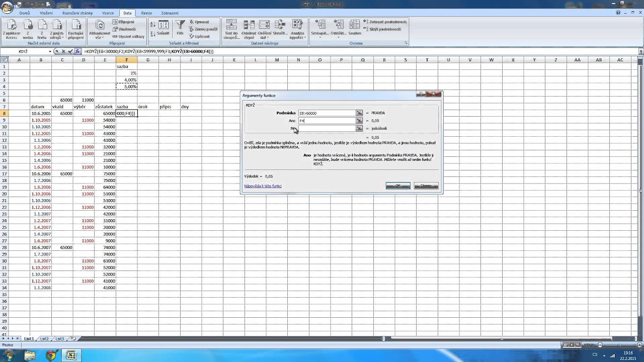Screen dimensions: 644x362
Task: Select column F header
Action: pos(127,60)
